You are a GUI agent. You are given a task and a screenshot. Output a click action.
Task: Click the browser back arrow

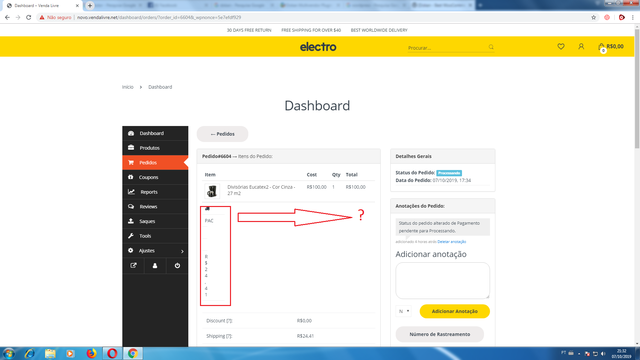tap(7, 18)
